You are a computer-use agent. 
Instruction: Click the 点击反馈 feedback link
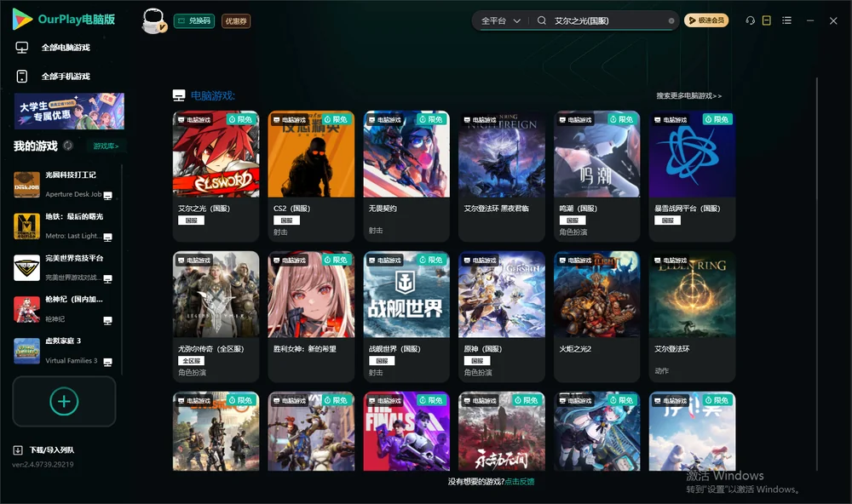click(520, 482)
